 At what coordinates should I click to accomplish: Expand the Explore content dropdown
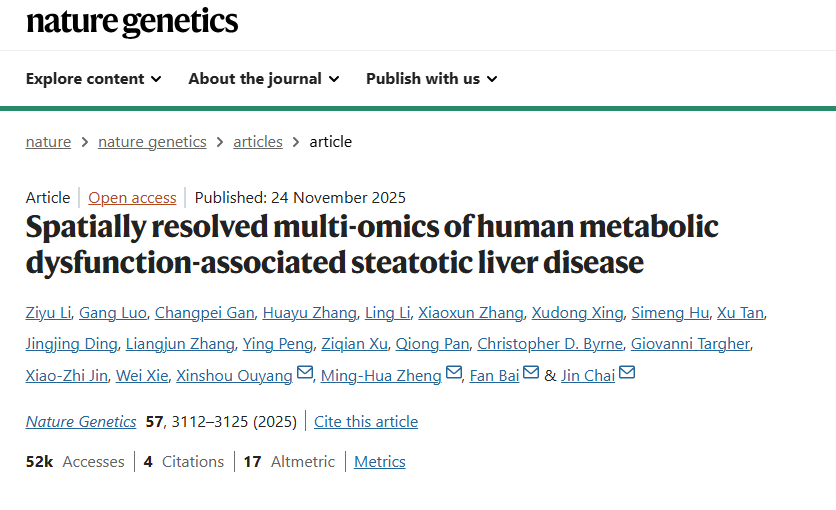pos(93,78)
